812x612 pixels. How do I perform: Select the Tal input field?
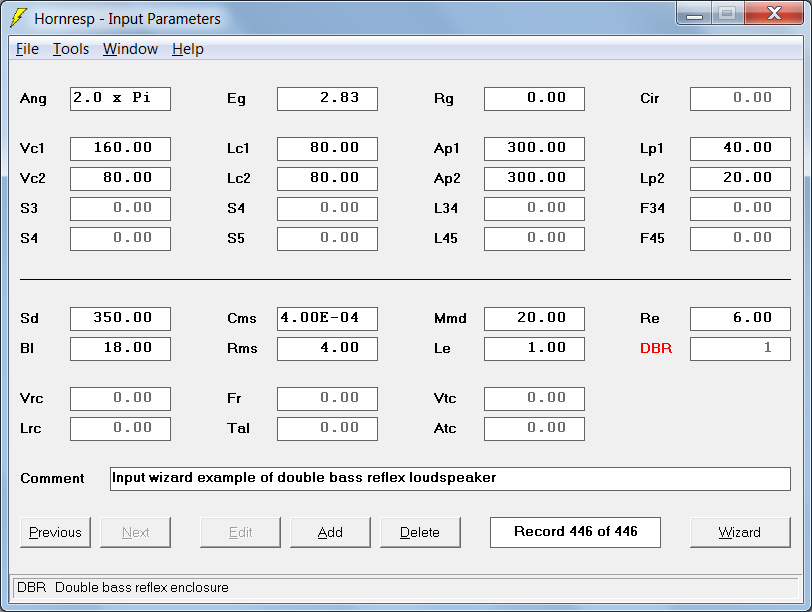[327, 429]
